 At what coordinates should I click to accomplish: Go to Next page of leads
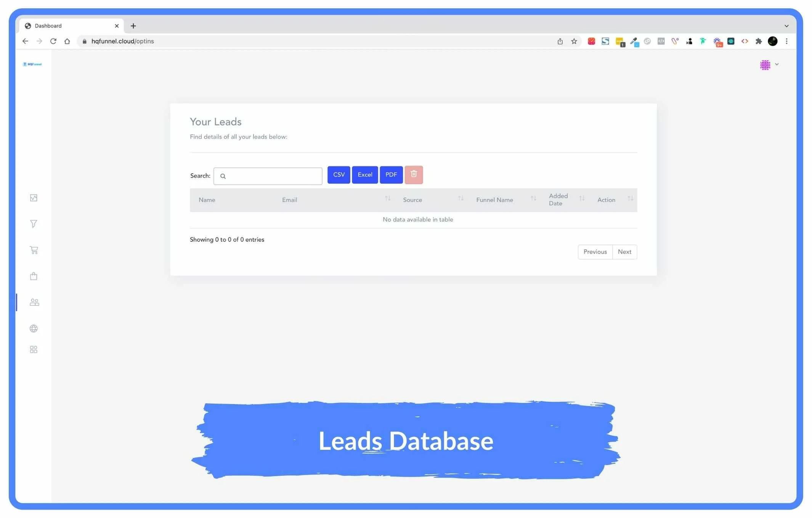pos(624,252)
